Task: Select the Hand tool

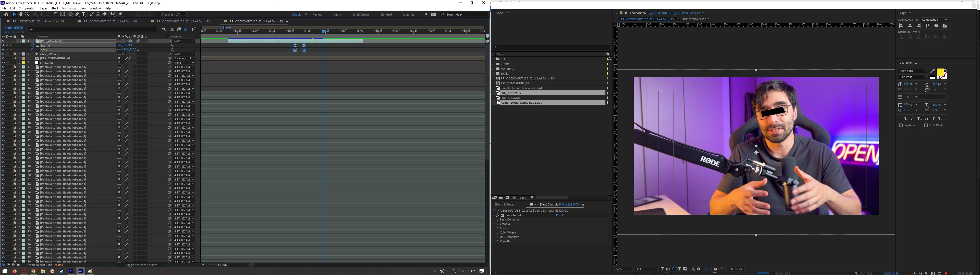Action: [20, 15]
